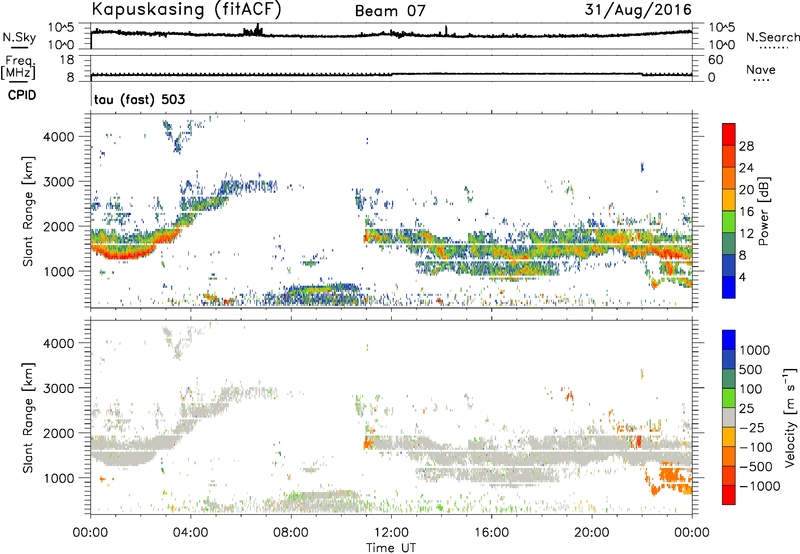The width and height of the screenshot is (800, 554).
Task: Click the 'Velocity [m s-1]' color bar label
Action: coord(790,417)
